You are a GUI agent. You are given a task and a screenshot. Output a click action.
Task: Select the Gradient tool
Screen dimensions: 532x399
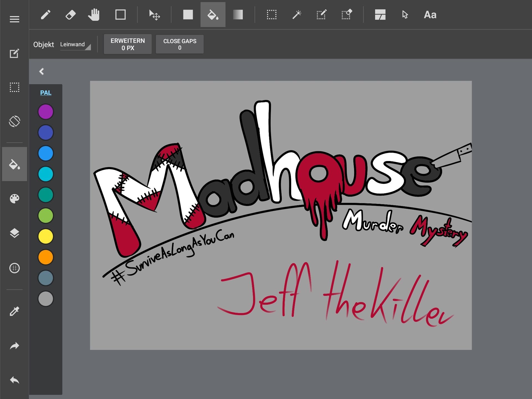[238, 15]
